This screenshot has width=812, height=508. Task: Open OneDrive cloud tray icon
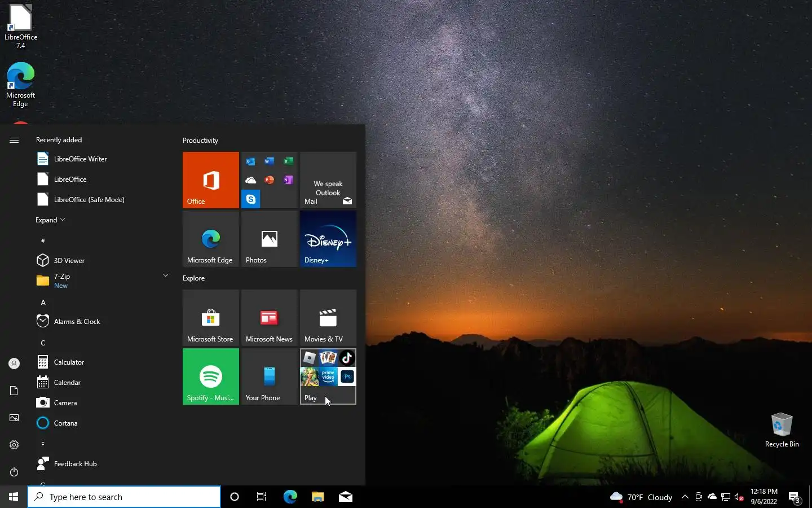click(712, 497)
